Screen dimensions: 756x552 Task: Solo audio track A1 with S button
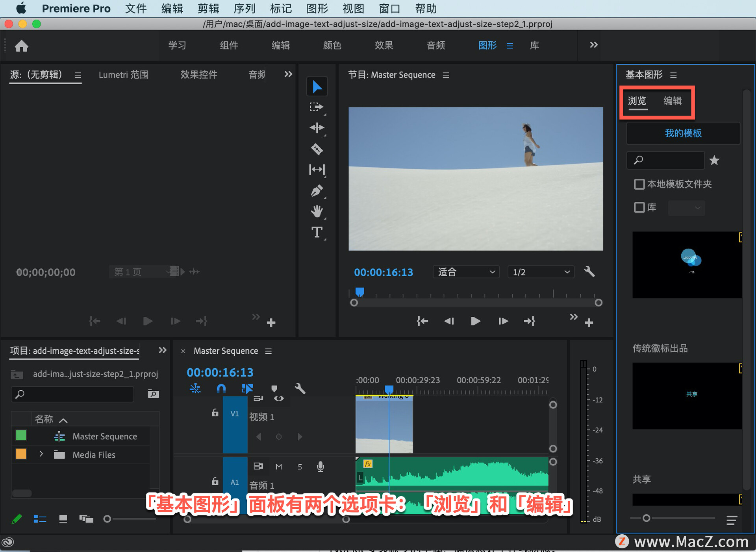pyautogui.click(x=300, y=467)
